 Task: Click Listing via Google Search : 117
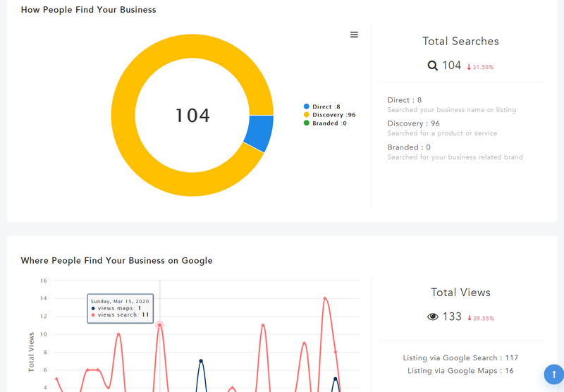pos(460,358)
